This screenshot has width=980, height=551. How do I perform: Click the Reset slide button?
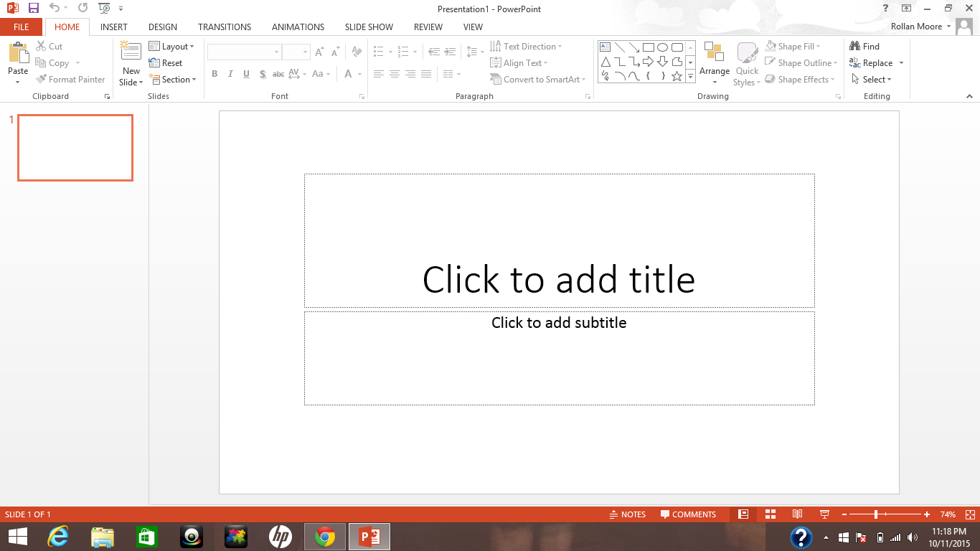click(x=166, y=63)
